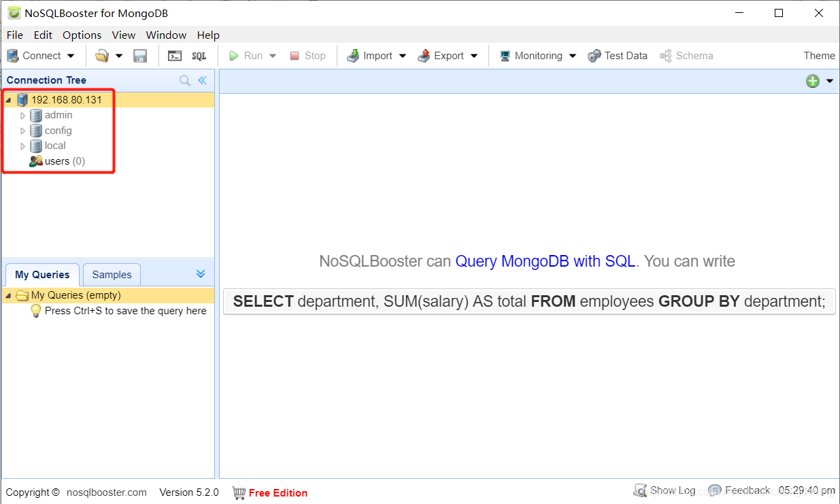
Task: Switch to the Samples tab
Action: (112, 275)
